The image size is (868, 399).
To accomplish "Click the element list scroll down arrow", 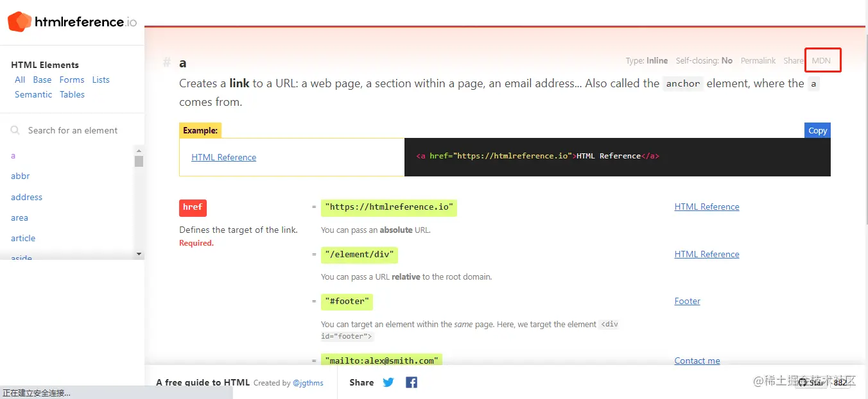I will click(x=139, y=254).
